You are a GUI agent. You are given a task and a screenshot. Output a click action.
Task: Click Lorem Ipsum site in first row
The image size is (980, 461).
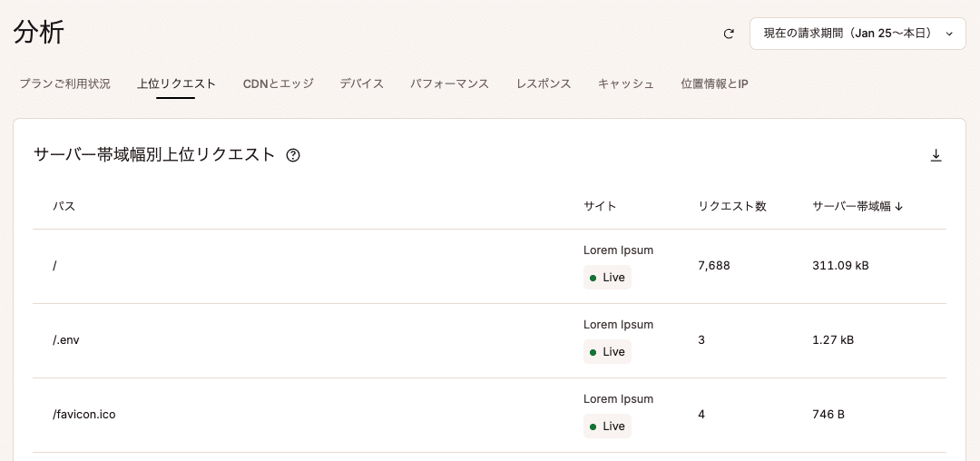(618, 250)
